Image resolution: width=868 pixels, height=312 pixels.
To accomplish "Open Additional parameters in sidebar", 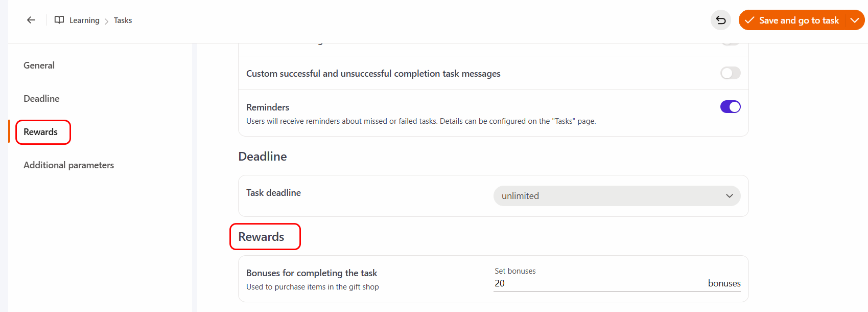I will (68, 165).
